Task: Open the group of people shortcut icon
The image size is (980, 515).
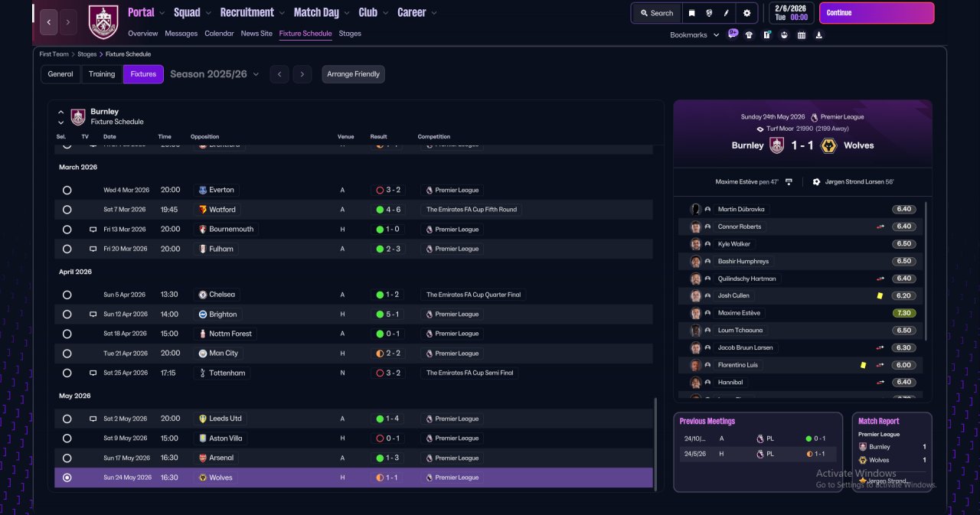Action: [x=784, y=34]
